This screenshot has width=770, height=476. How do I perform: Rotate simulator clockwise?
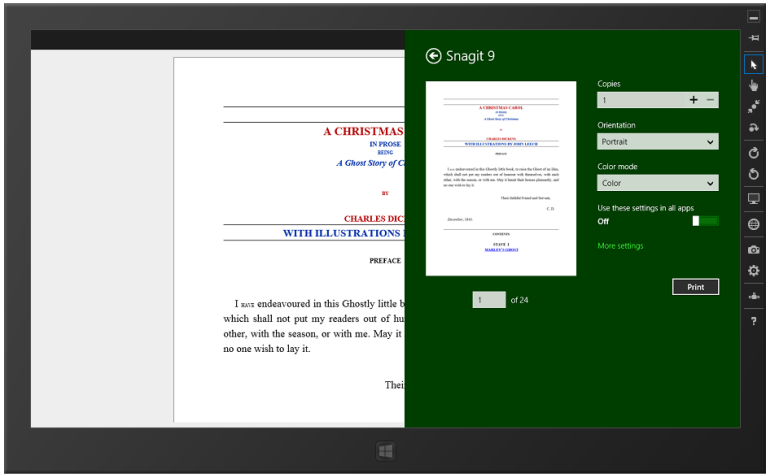click(753, 153)
